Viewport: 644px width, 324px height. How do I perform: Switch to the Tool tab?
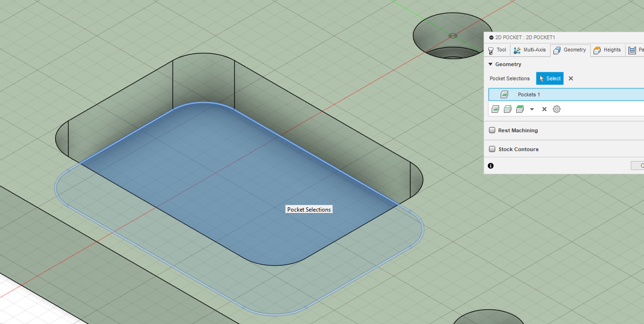(x=497, y=50)
